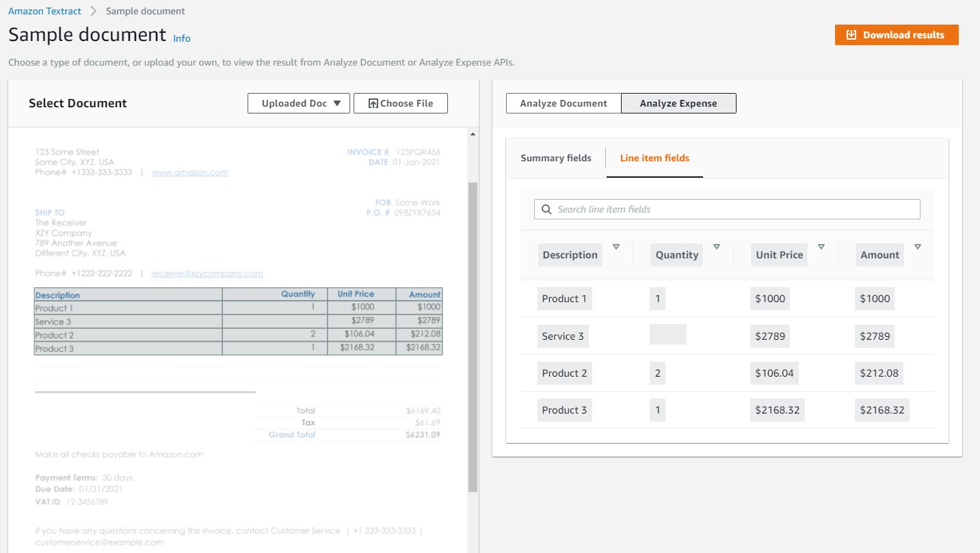Open sort options for the Unit Price column
This screenshot has height=553, width=980.
(821, 246)
